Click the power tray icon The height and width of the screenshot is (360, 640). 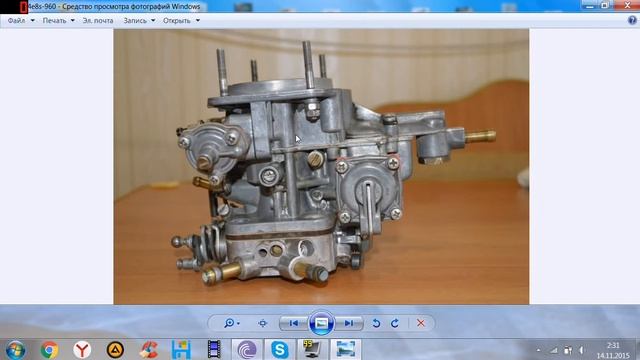click(568, 350)
